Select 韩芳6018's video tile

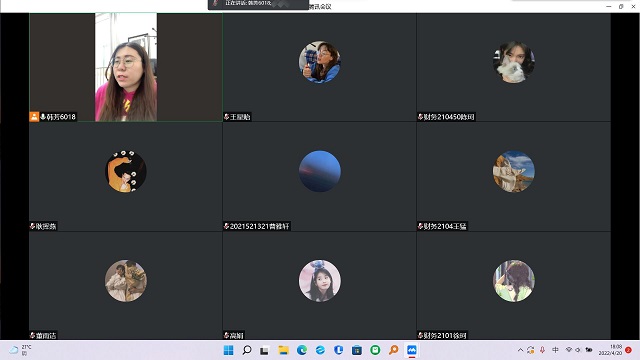pyautogui.click(x=126, y=67)
